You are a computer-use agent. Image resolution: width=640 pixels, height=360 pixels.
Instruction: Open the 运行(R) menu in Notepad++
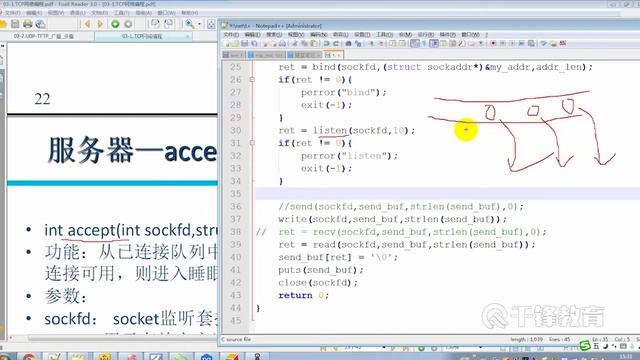click(x=426, y=35)
